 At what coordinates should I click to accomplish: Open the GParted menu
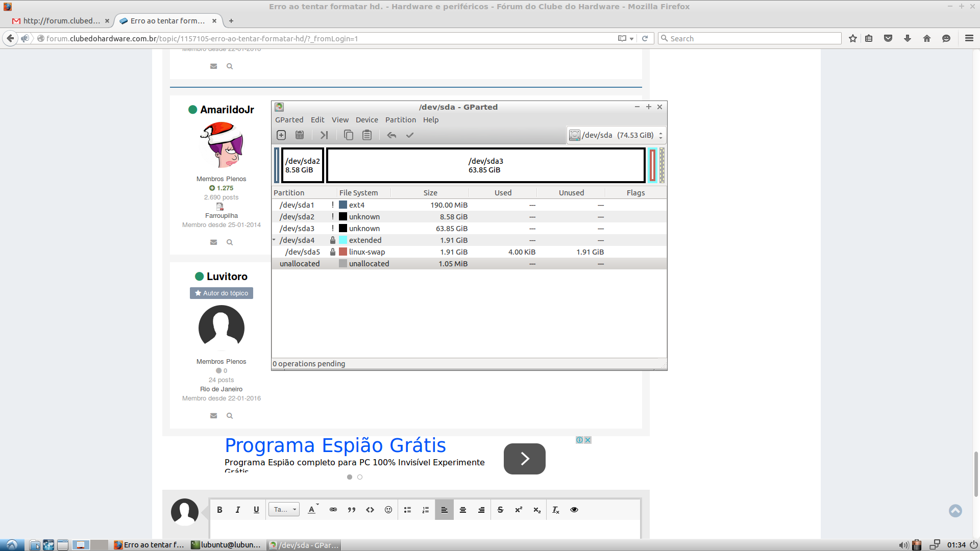(x=289, y=120)
